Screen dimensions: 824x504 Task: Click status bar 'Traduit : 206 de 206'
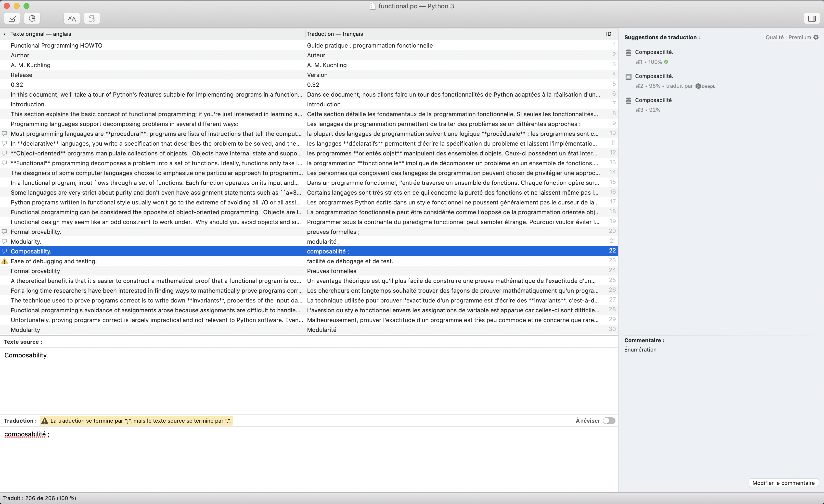(39, 498)
